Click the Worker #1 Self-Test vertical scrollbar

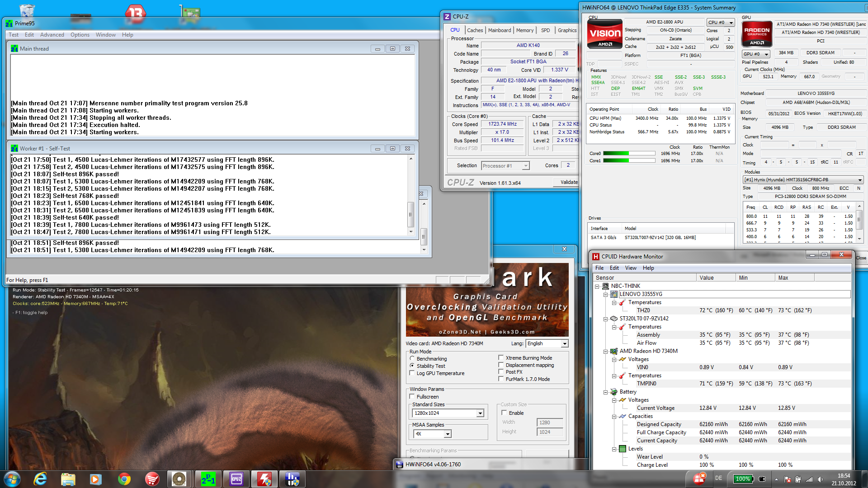411,195
